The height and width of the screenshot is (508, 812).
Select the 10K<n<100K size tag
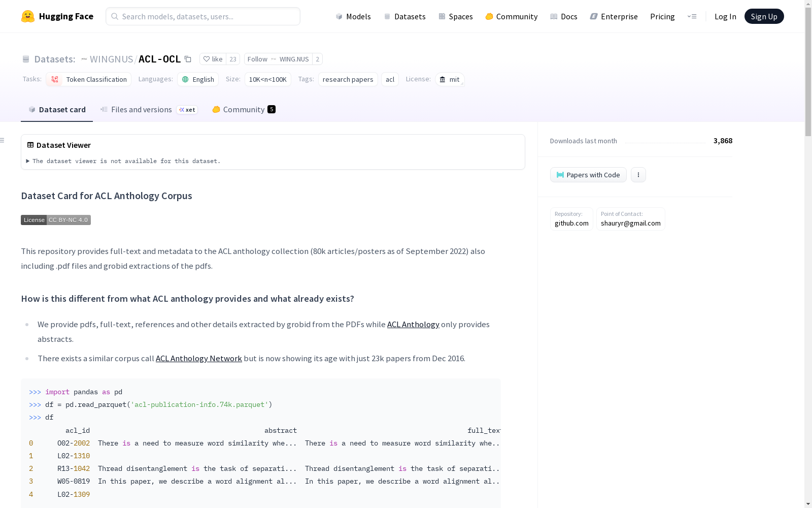[268, 79]
